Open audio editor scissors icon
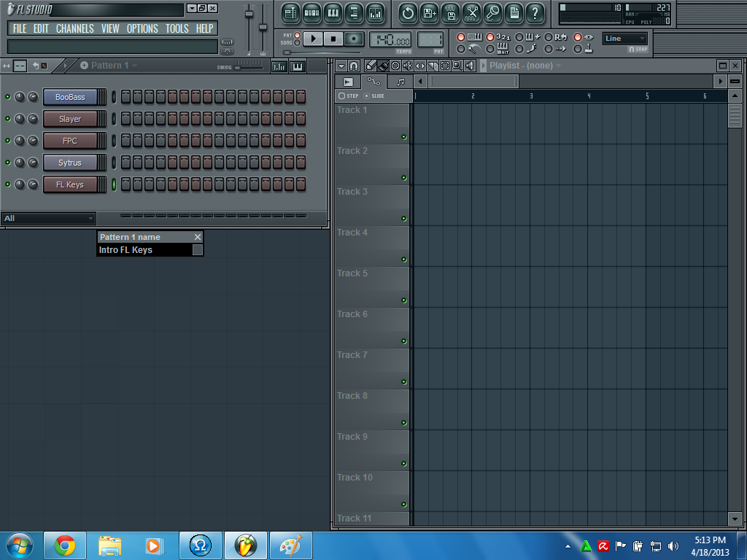The width and height of the screenshot is (747, 560). (472, 13)
